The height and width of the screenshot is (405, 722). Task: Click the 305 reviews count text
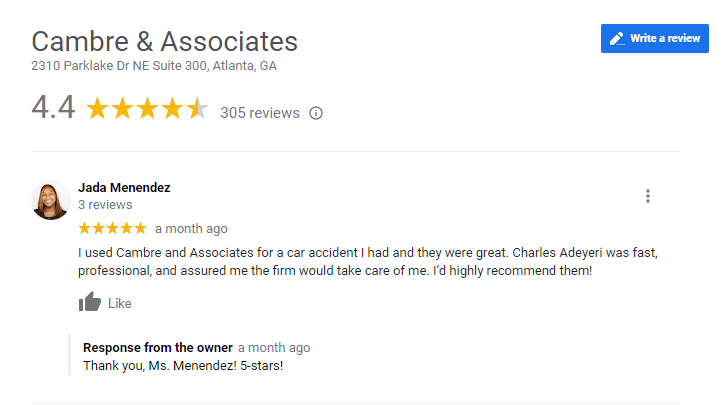coord(260,113)
